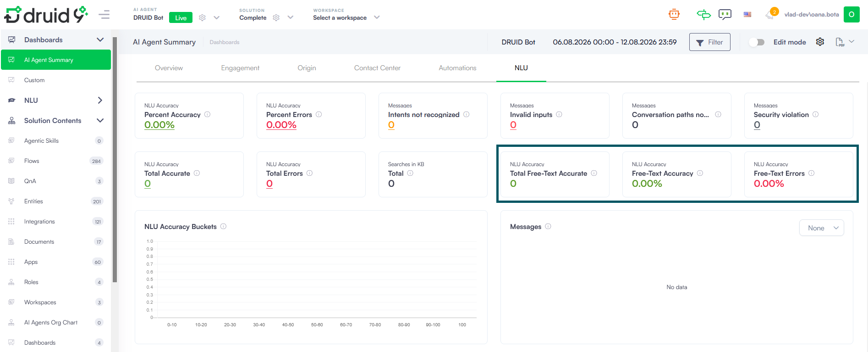Image resolution: width=868 pixels, height=352 pixels.
Task: Open the notifications bell icon
Action: 770,15
